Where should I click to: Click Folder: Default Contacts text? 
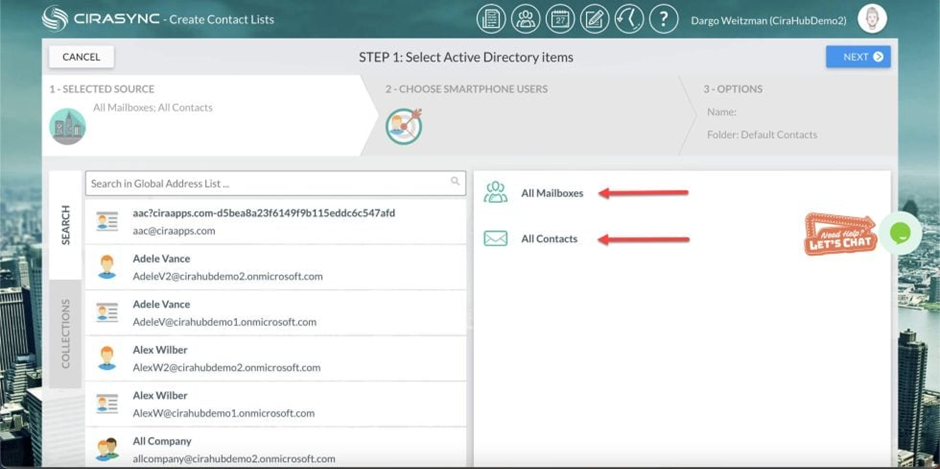click(762, 135)
